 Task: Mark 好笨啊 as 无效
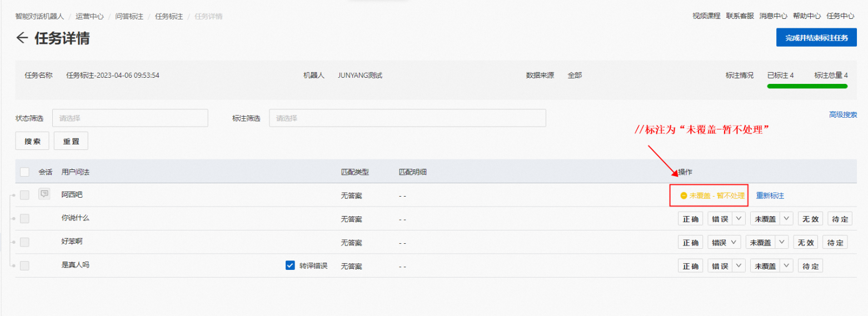coord(806,242)
